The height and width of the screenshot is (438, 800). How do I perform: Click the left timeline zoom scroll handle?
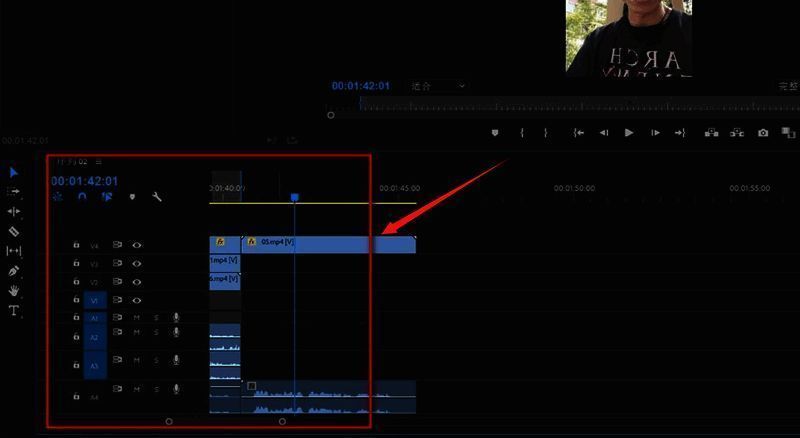(x=169, y=422)
